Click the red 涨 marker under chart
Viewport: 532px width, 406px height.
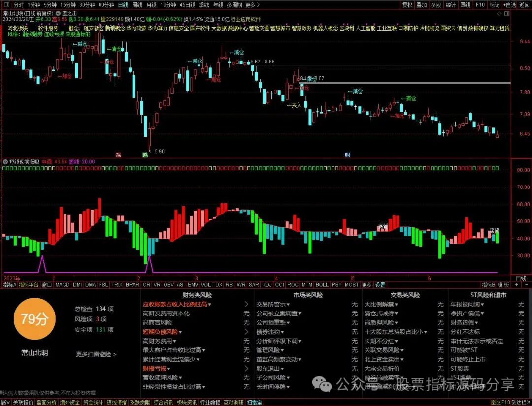coord(118,155)
